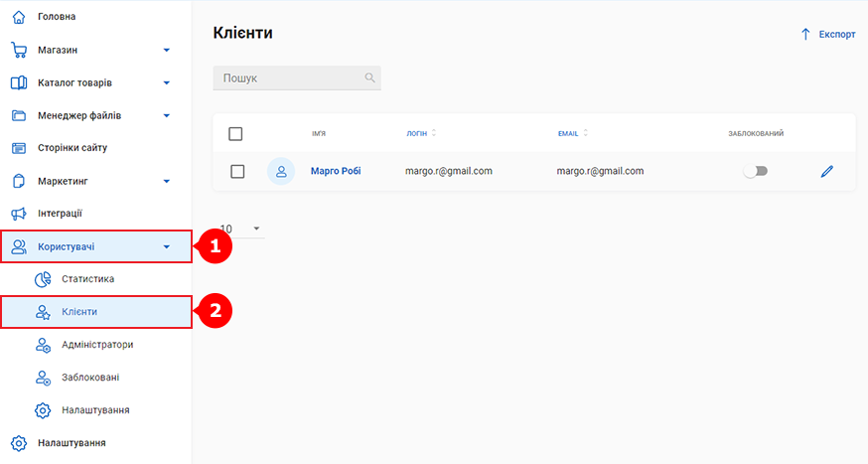Image resolution: width=868 pixels, height=464 pixels.
Task: Expand the Магазин submenu arrow
Action: click(x=167, y=51)
